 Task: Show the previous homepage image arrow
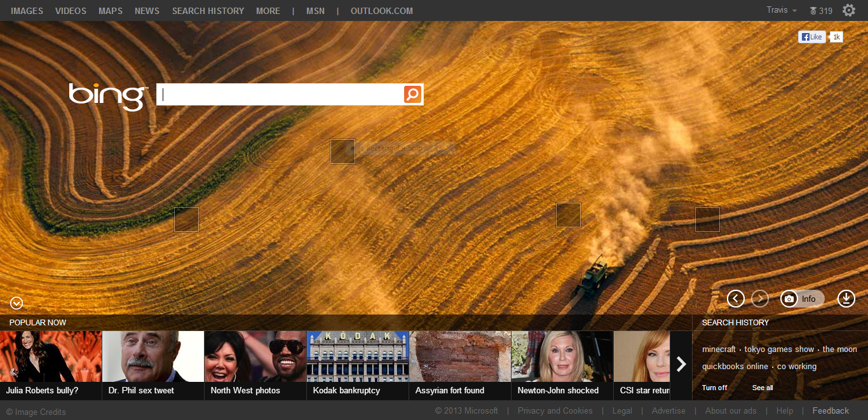736,299
